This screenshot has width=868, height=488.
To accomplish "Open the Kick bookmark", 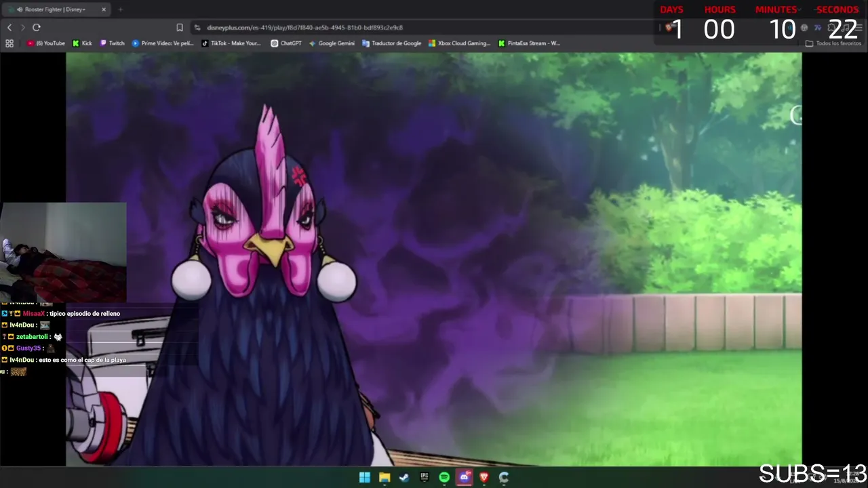I will [x=82, y=43].
